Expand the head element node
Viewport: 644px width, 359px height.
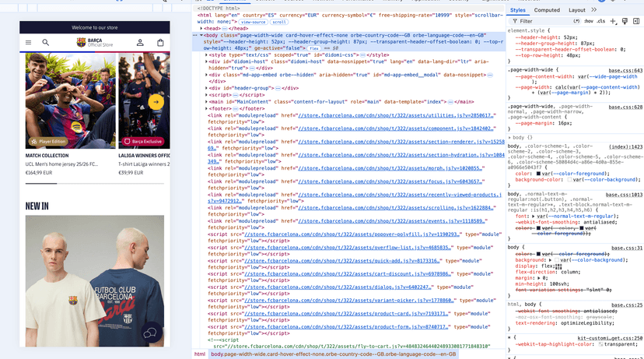201,28
